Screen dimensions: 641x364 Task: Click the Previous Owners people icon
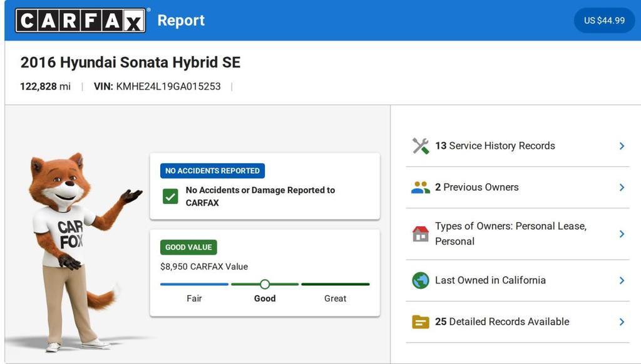click(420, 188)
